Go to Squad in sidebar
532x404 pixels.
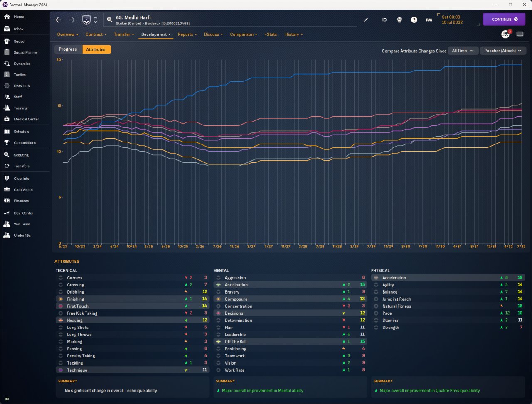coord(19,42)
